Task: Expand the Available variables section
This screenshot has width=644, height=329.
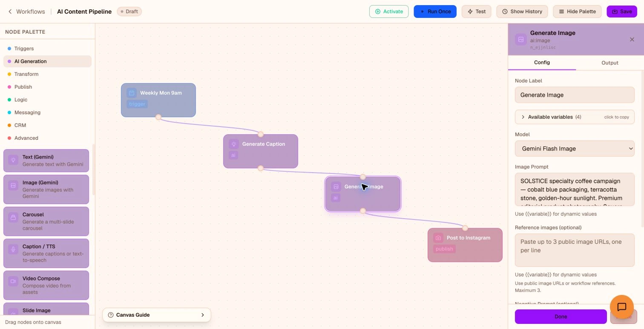Action: pos(575,117)
